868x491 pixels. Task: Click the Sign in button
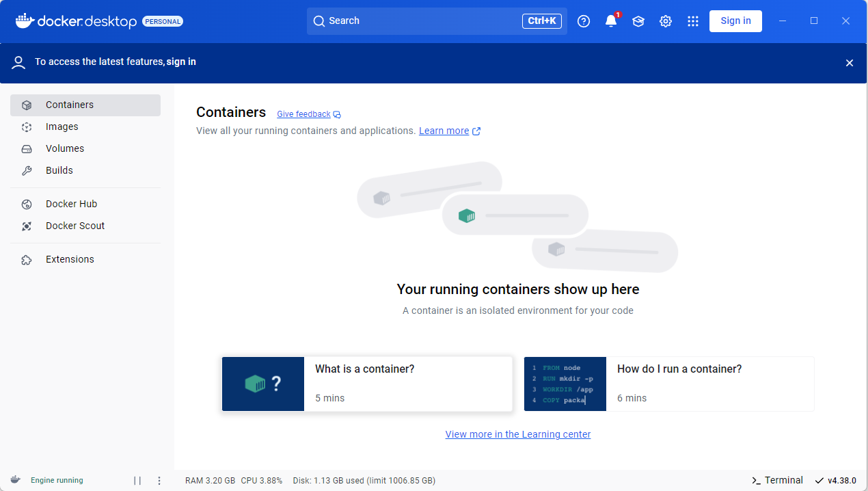(x=735, y=21)
